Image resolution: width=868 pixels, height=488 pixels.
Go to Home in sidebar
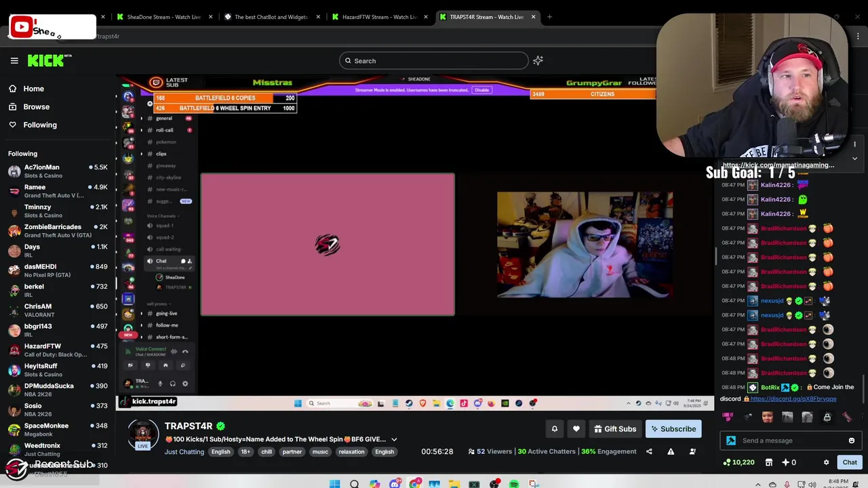pyautogui.click(x=33, y=89)
